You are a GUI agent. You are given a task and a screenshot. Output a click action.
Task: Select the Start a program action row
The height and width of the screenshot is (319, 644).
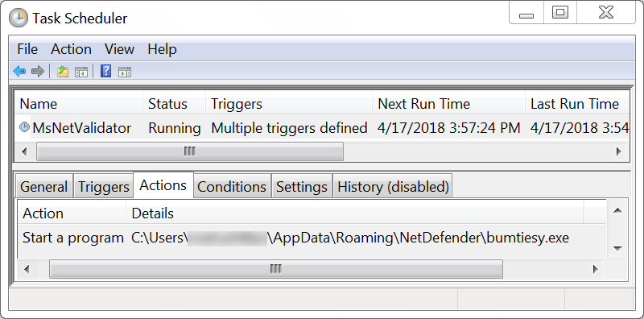312,238
